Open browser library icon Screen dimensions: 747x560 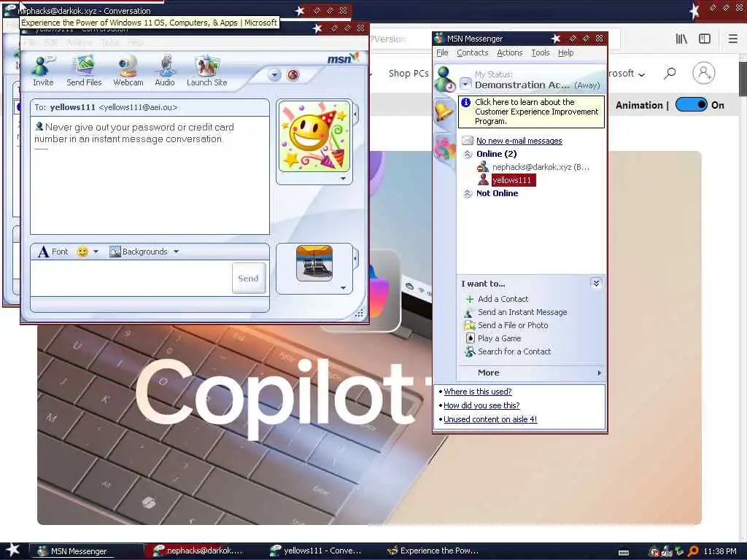point(681,39)
